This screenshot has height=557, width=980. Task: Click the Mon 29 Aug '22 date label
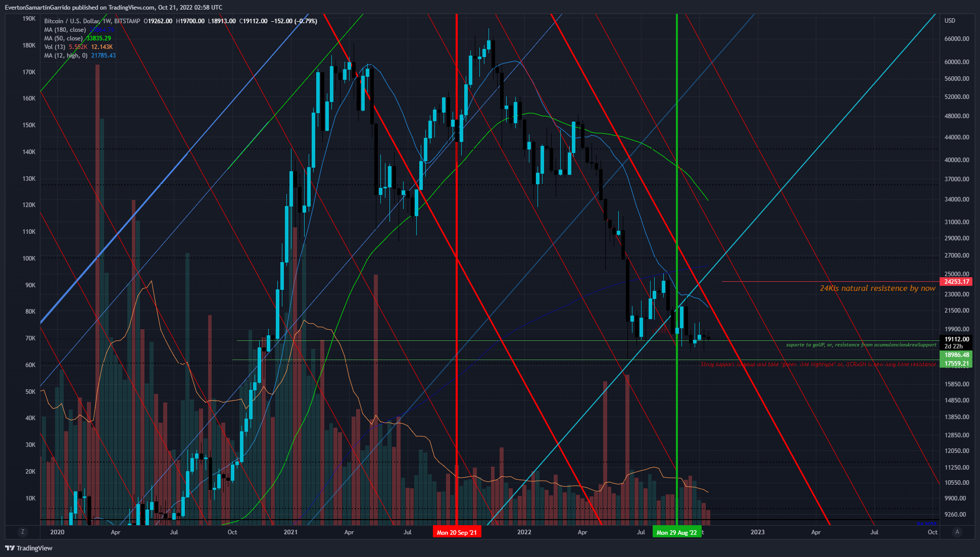coord(676,532)
